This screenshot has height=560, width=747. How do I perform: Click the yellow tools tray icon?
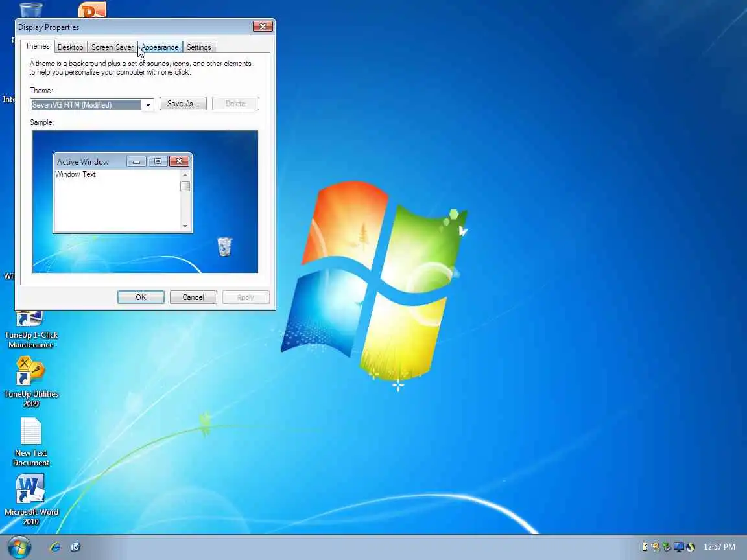(656, 546)
